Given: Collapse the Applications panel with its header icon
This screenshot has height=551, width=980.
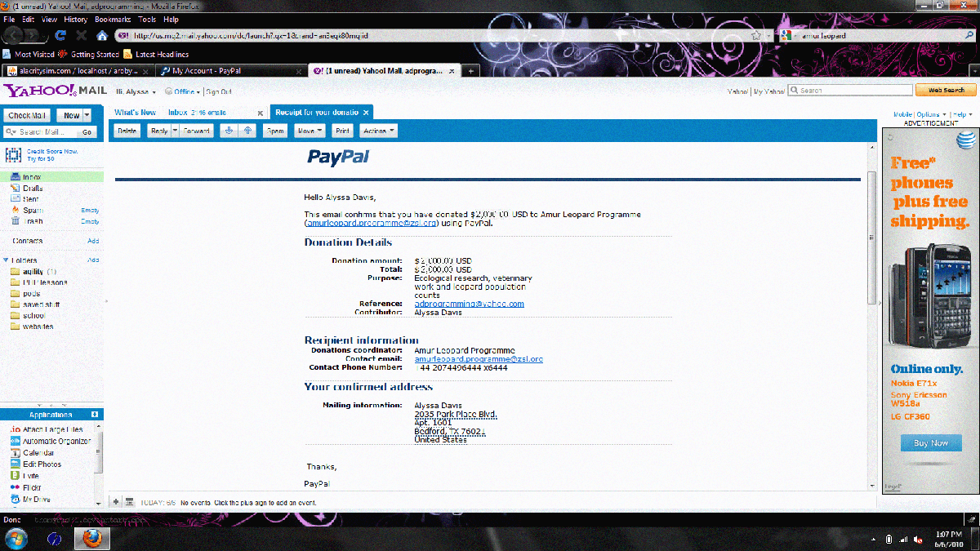Looking at the screenshot, I should (x=95, y=415).
